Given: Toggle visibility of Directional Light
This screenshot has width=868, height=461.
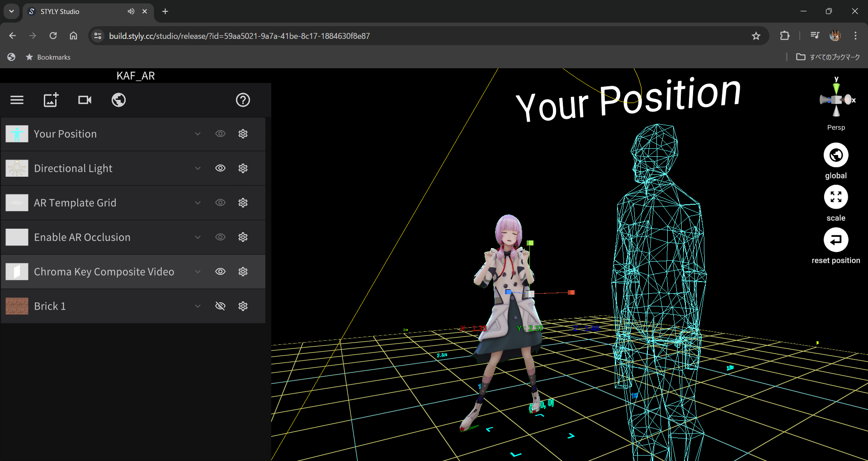Looking at the screenshot, I should [x=220, y=168].
